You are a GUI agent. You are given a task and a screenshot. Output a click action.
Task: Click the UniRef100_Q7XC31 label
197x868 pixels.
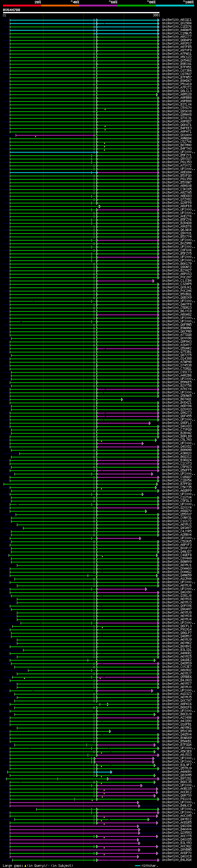click(x=176, y=118)
